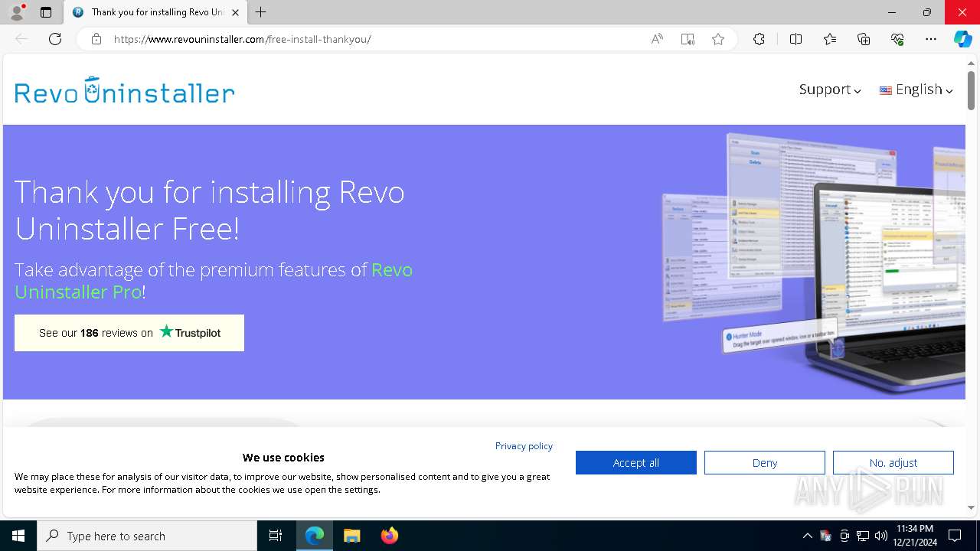Image resolution: width=980 pixels, height=551 pixels.
Task: Open Task View from the taskbar
Action: (276, 536)
